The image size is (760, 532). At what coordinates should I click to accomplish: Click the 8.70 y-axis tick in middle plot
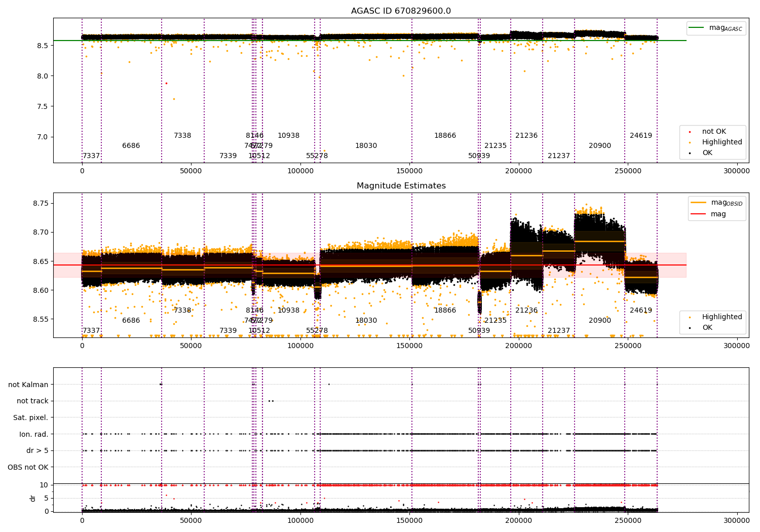[x=40, y=233]
